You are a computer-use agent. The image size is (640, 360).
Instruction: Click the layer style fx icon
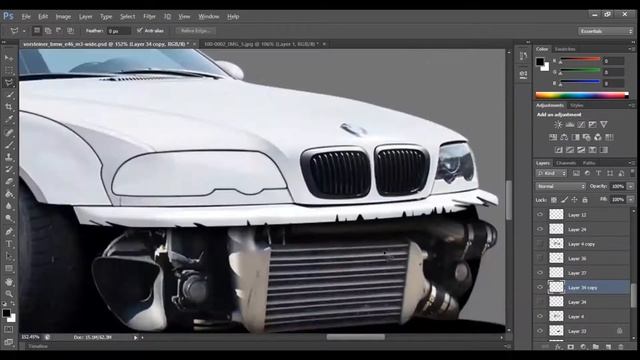558,347
